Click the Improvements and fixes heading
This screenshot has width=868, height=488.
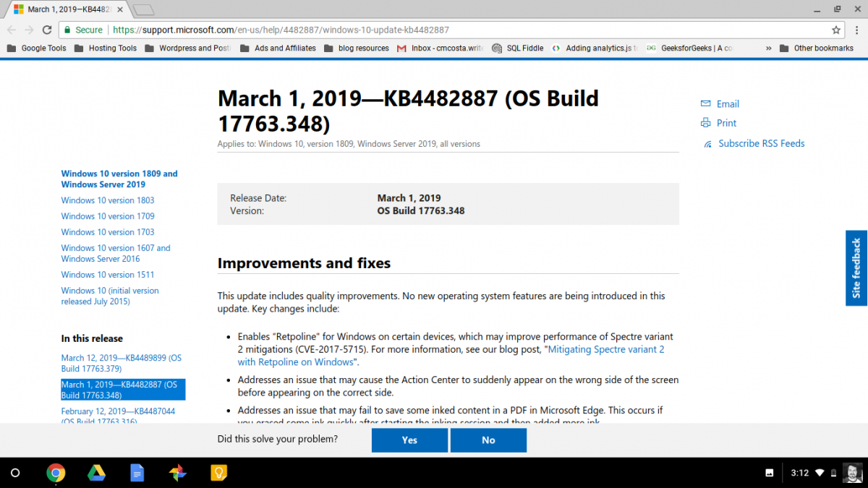tap(304, 263)
